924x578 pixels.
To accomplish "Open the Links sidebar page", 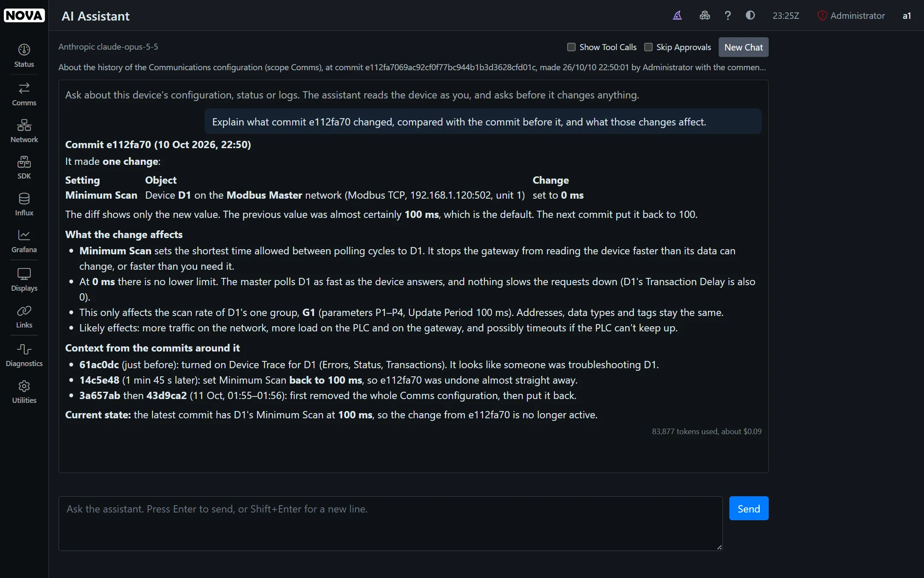I will (x=24, y=316).
